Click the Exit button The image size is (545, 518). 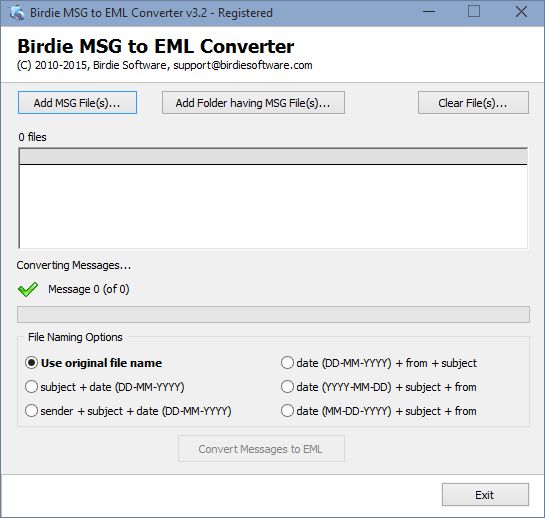pyautogui.click(x=485, y=495)
